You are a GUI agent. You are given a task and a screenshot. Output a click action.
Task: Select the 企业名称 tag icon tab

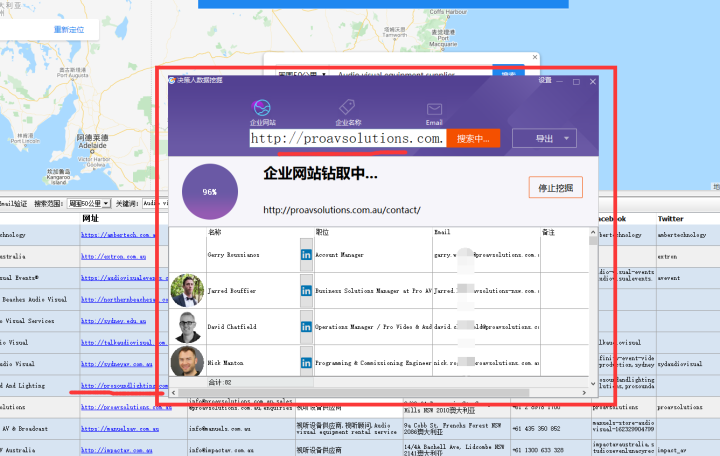pyautogui.click(x=348, y=113)
